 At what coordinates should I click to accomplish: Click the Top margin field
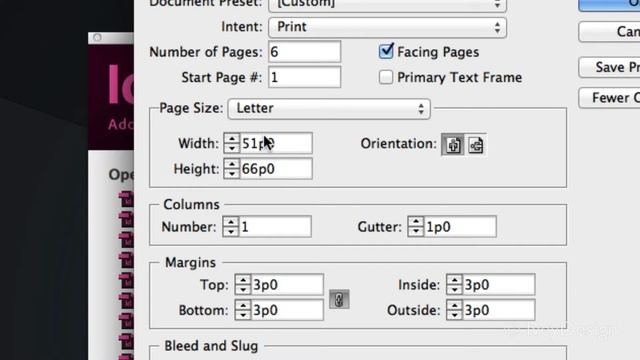[x=287, y=284]
